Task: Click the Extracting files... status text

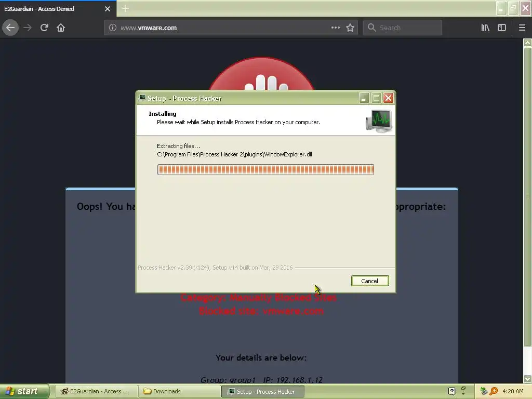Action: (179, 146)
